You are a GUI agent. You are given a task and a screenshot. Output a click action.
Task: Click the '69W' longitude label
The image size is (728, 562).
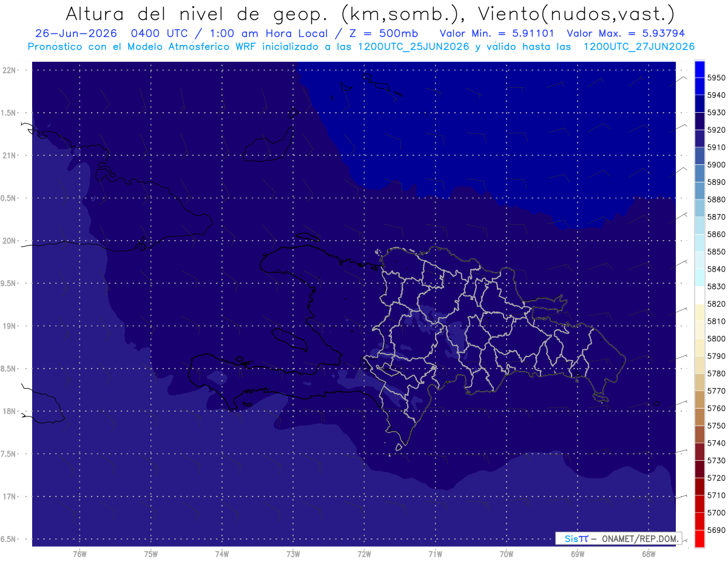pyautogui.click(x=578, y=554)
